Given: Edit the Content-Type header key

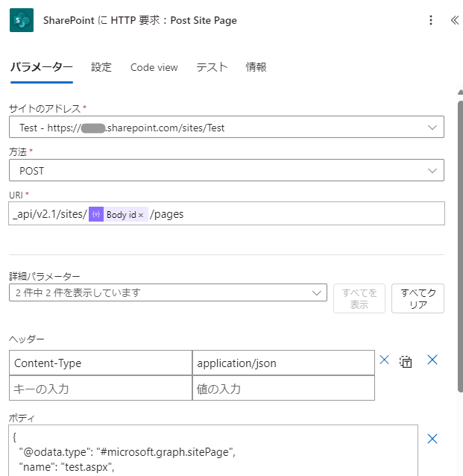Looking at the screenshot, I should click(x=101, y=363).
